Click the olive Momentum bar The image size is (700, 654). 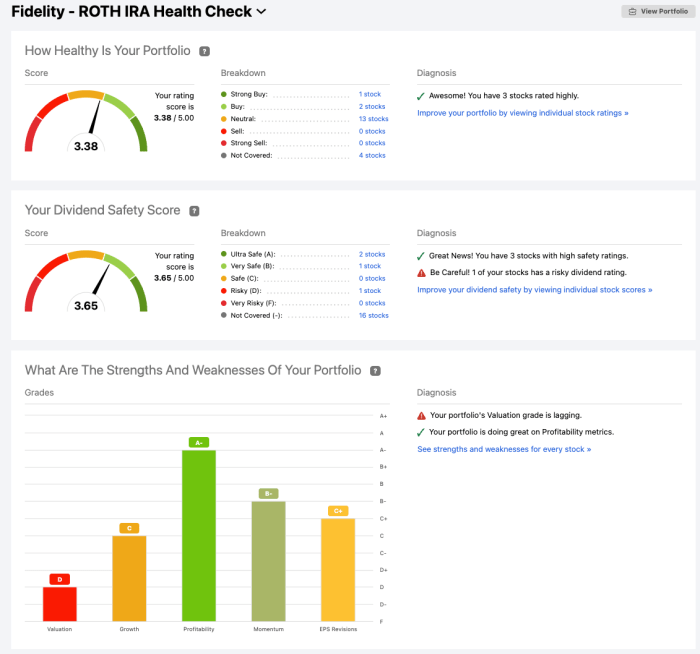[x=269, y=561]
